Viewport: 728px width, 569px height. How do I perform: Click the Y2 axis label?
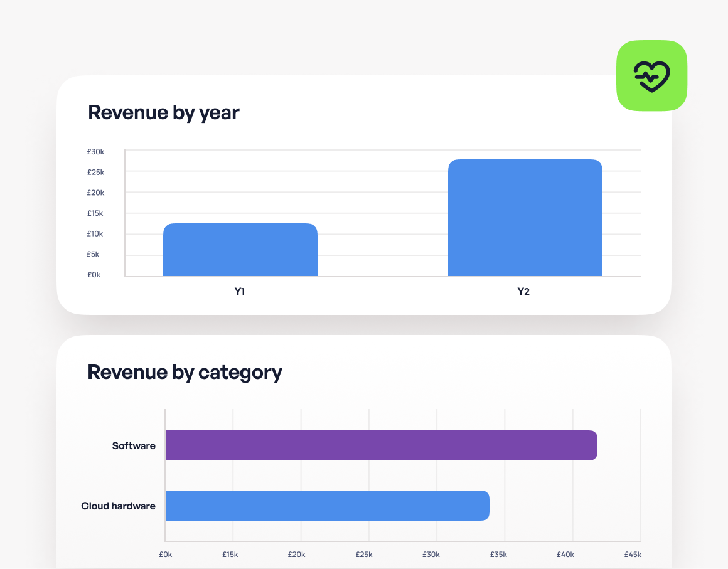pos(523,292)
